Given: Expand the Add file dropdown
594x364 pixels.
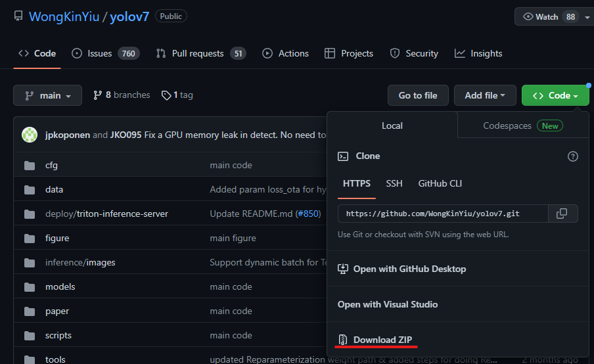Looking at the screenshot, I should [x=485, y=95].
